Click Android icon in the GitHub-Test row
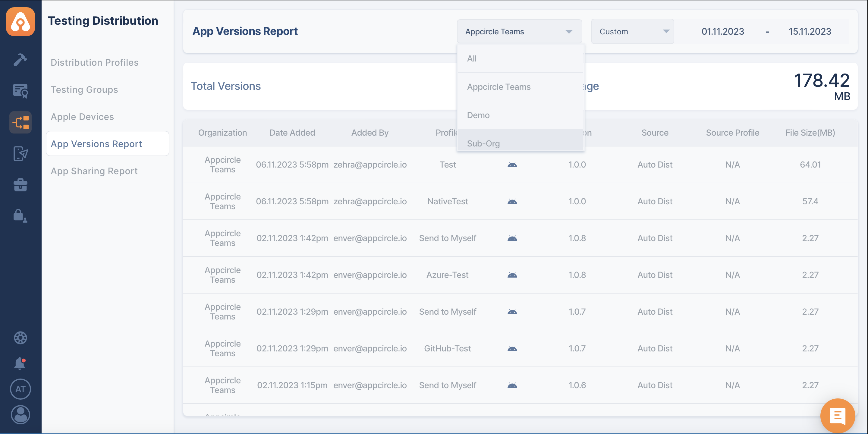The width and height of the screenshot is (868, 434). tap(512, 348)
